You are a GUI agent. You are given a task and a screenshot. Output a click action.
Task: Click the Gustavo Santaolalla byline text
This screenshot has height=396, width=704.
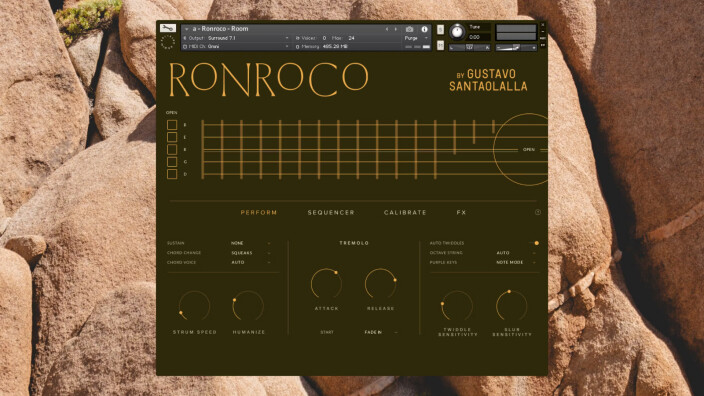tap(488, 80)
